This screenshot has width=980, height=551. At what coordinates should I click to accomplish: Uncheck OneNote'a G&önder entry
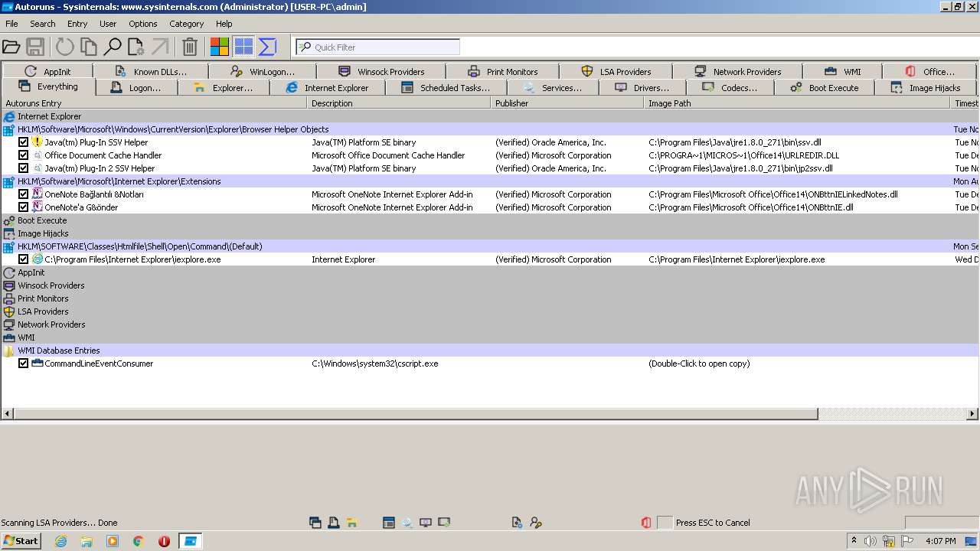pyautogui.click(x=23, y=207)
